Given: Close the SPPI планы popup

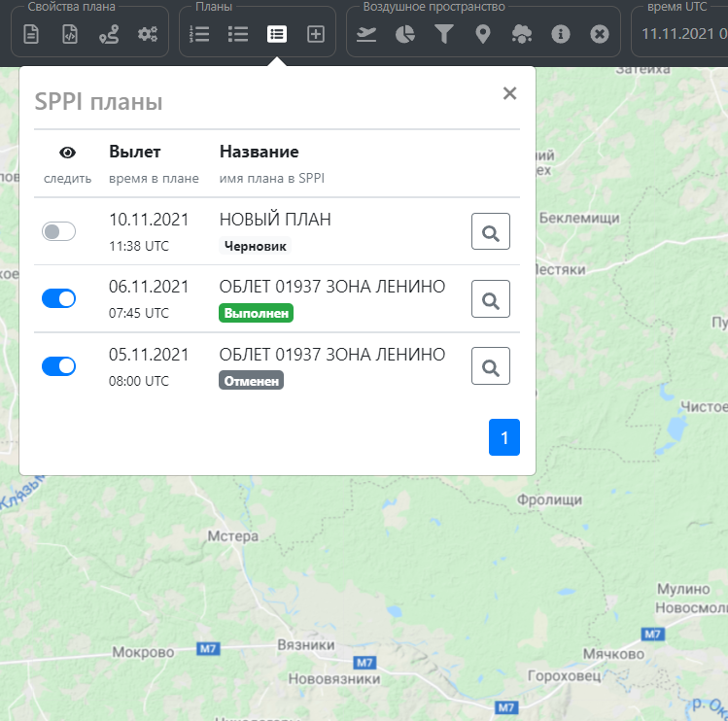Looking at the screenshot, I should tap(509, 93).
